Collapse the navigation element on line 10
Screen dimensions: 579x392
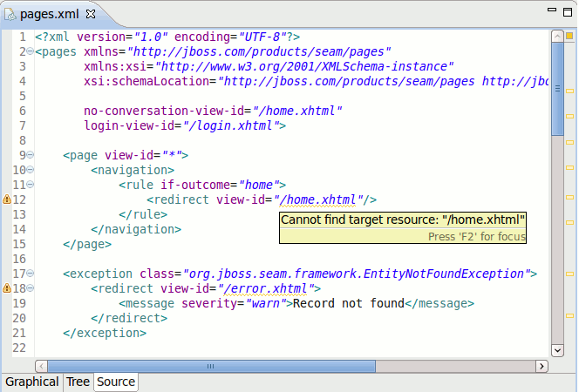30,170
